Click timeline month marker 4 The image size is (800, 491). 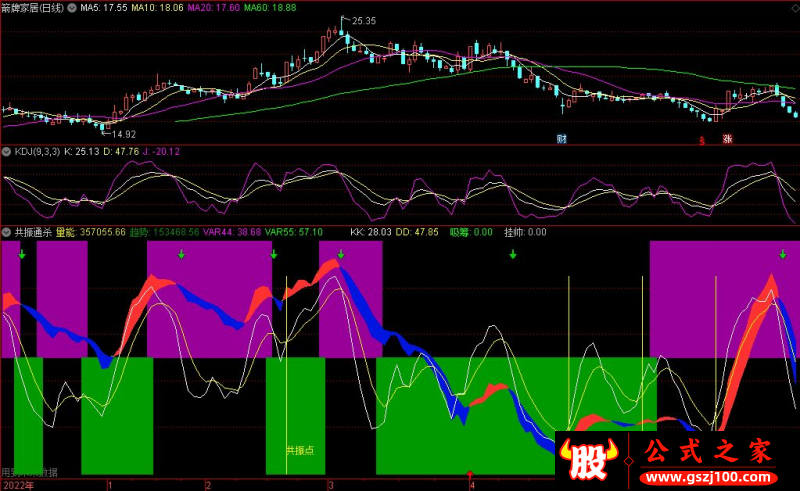(472, 485)
